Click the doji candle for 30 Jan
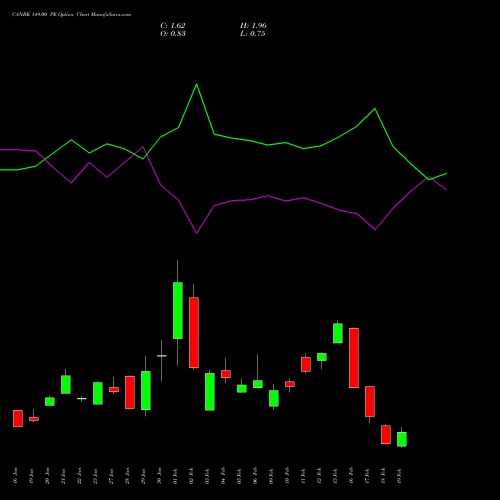The image size is (500, 500). pos(162,356)
